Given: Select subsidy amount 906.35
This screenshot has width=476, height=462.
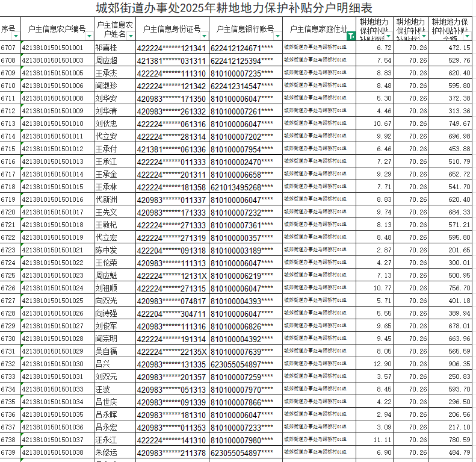Looking at the screenshot, I should (x=451, y=364).
